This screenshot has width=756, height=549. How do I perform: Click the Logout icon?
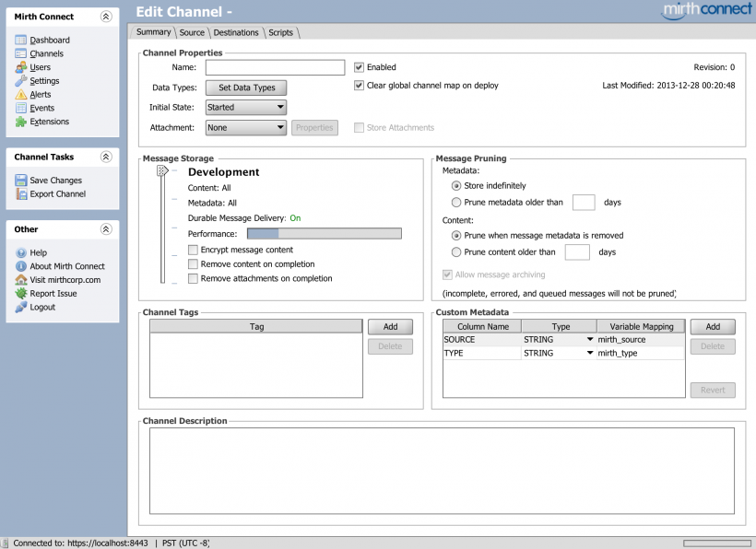[x=21, y=308]
